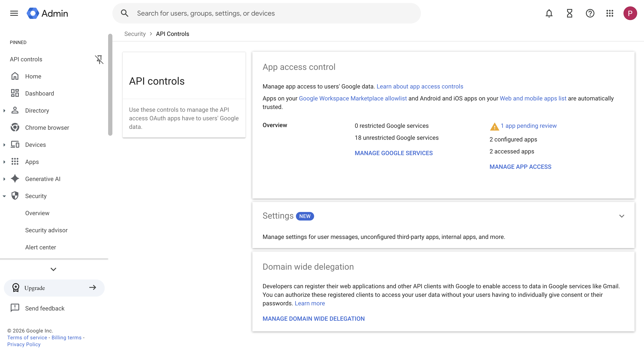Click '18 unrestricted Google services' text
The image size is (644, 353).
pos(397,138)
